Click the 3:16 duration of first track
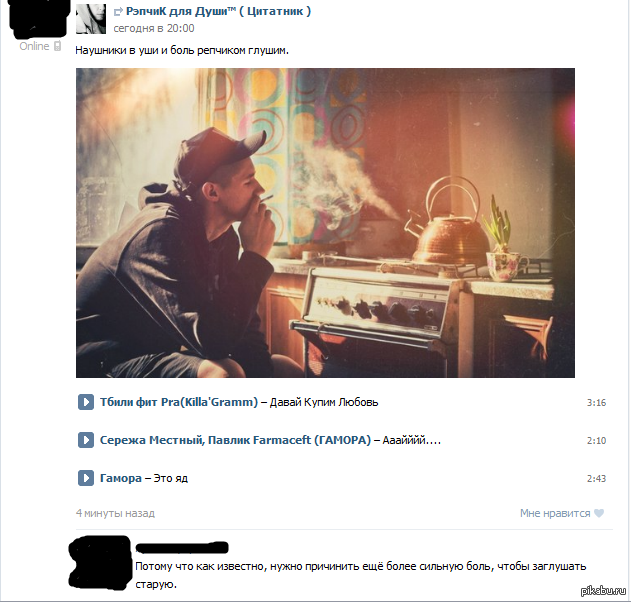This screenshot has height=602, width=631. [x=596, y=402]
